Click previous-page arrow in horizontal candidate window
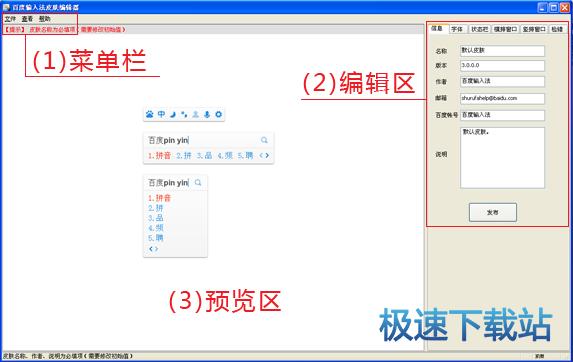 click(261, 155)
